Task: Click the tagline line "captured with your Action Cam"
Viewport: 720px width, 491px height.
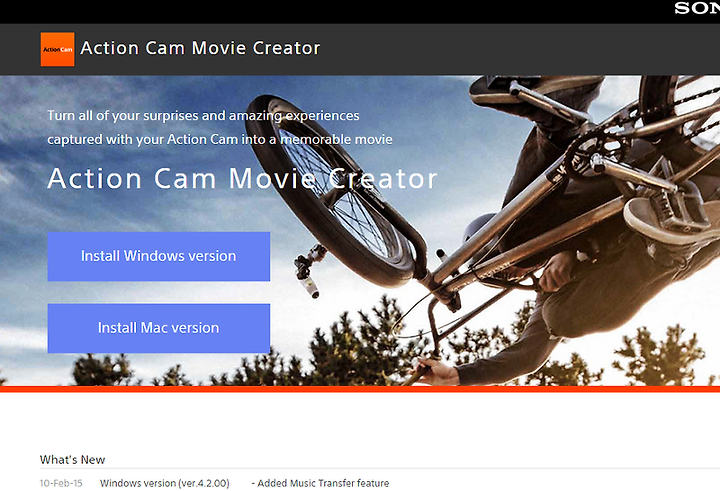Action: pos(220,139)
